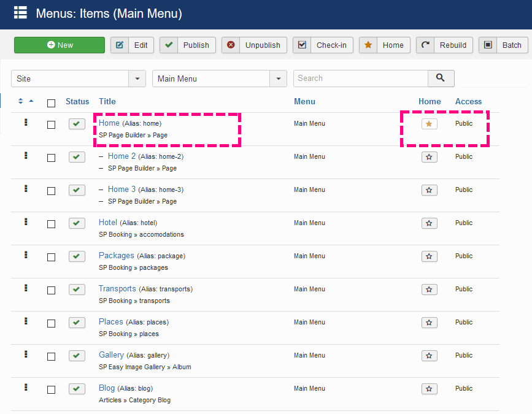532x414 pixels.
Task: Check the select-all checkbox in table header
Action: [52, 103]
